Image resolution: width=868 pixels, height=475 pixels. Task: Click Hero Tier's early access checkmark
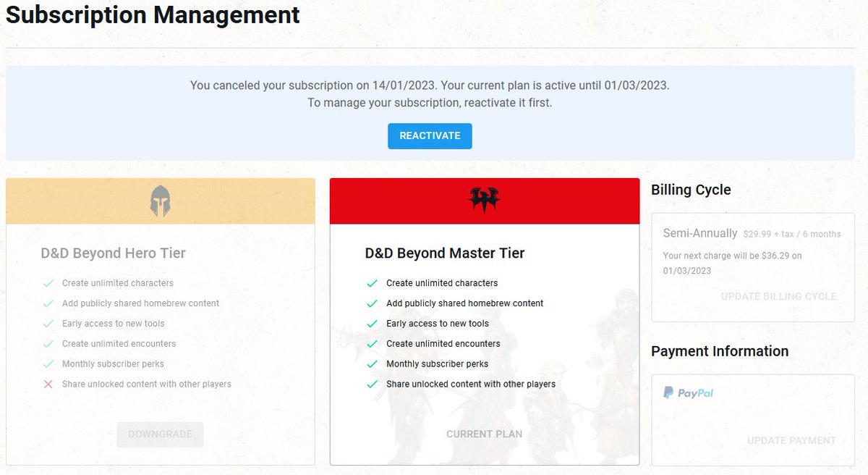pyautogui.click(x=48, y=324)
